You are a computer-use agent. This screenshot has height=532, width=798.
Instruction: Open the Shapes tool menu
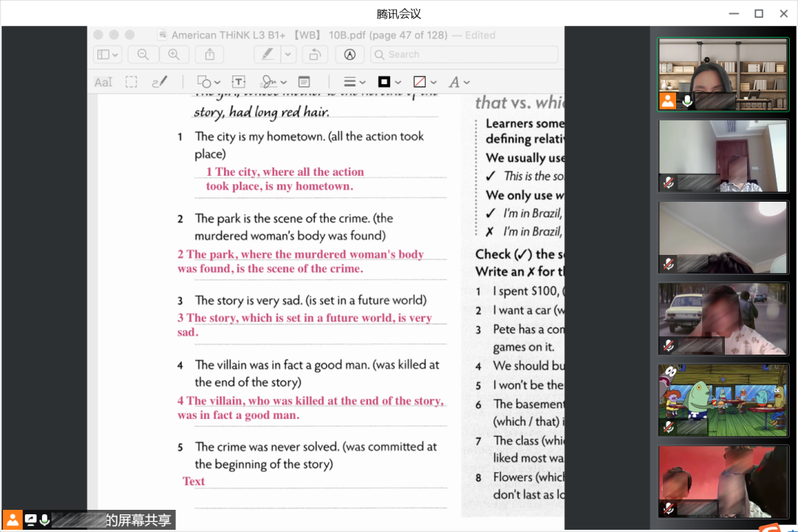tap(208, 82)
